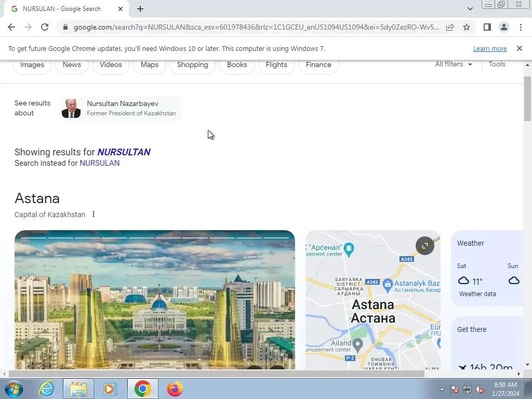Viewport: 532px width, 399px height.
Task: Open the tab search chevron
Action: click(x=470, y=9)
